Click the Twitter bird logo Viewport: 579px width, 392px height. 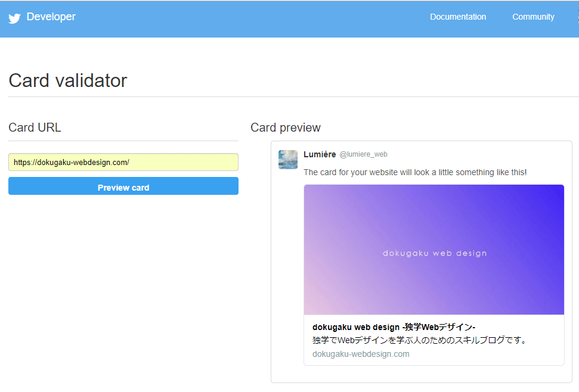pos(14,18)
